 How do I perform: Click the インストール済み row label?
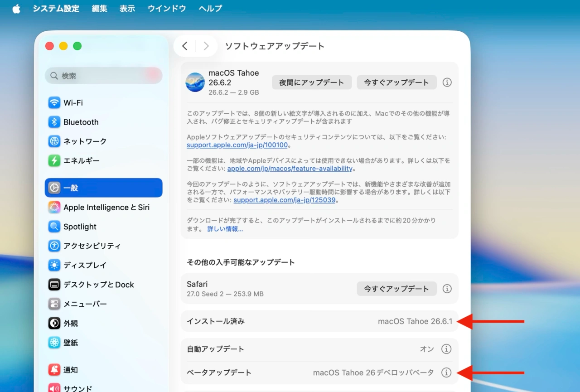216,321
